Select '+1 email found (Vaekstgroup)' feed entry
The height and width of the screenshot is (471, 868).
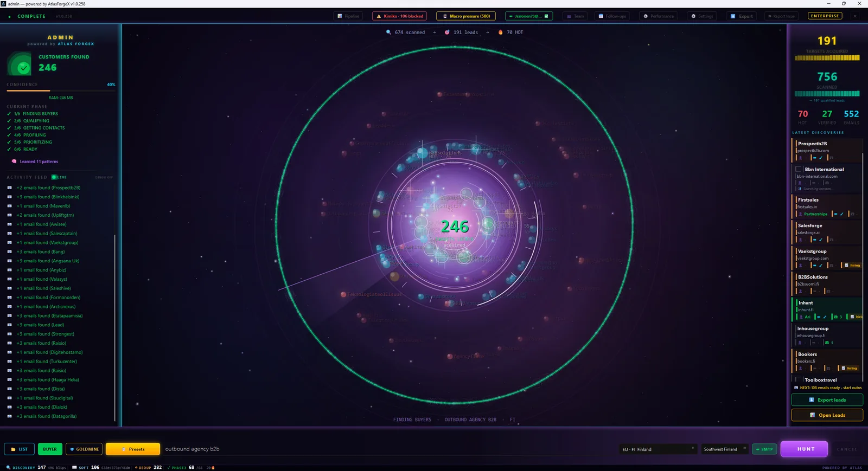(x=47, y=242)
